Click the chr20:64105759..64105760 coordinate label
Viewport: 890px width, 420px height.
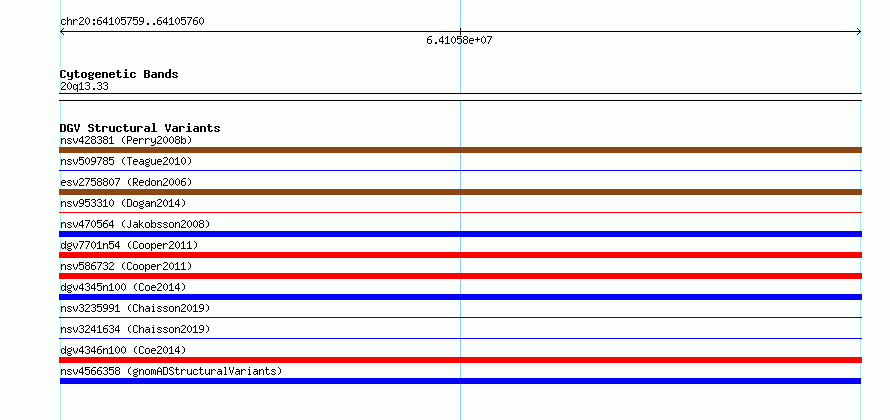tap(132, 22)
